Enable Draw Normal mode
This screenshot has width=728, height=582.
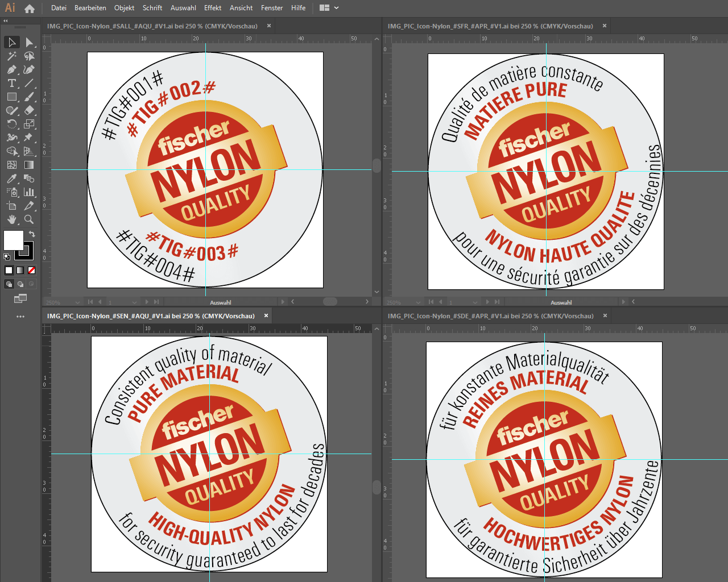9,284
